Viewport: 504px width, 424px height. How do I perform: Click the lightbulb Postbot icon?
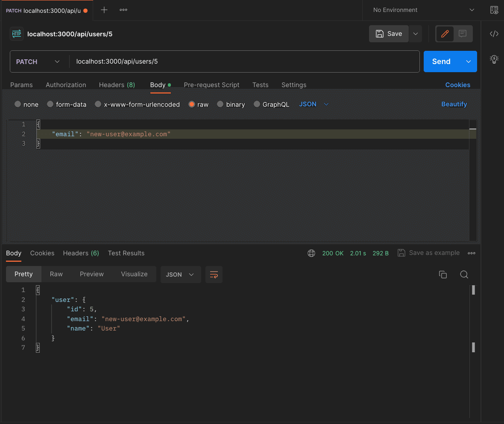coord(494,59)
